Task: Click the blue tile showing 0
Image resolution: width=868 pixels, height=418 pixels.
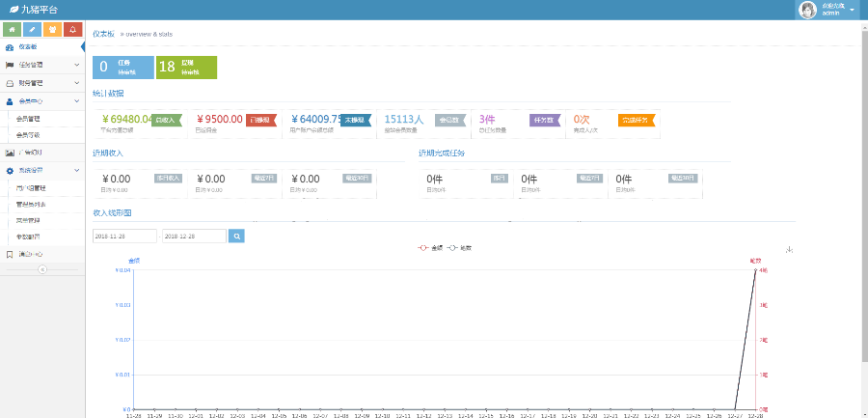Action: 122,68
